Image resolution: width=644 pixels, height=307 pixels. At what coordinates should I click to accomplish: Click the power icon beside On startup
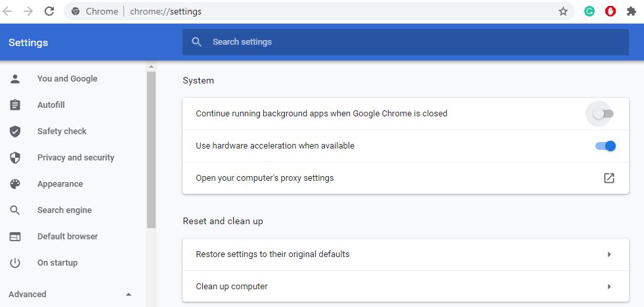coord(15,263)
